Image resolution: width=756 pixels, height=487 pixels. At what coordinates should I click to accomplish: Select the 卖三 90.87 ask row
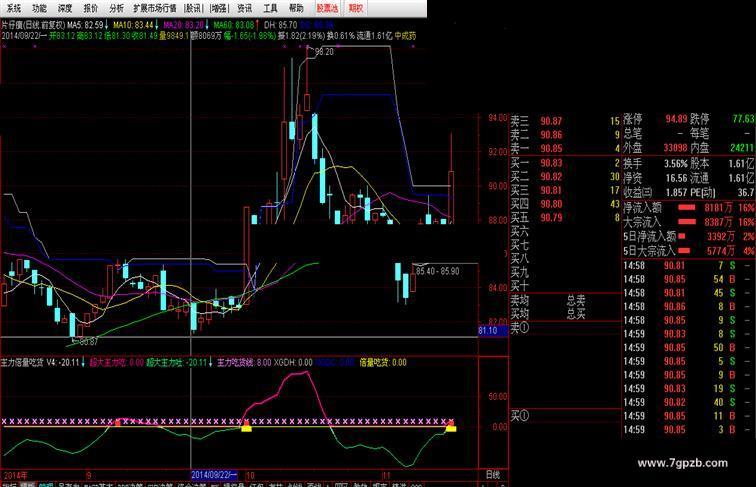tap(566, 121)
